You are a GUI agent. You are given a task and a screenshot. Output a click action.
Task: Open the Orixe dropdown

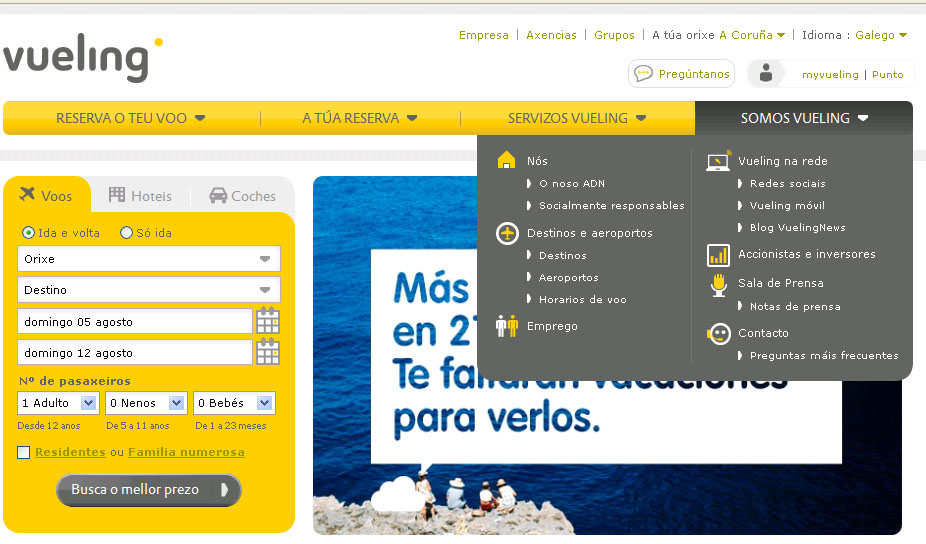149,259
